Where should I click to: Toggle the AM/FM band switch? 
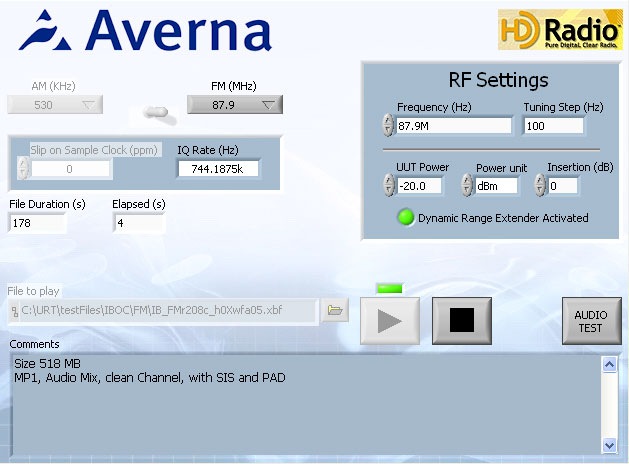157,112
